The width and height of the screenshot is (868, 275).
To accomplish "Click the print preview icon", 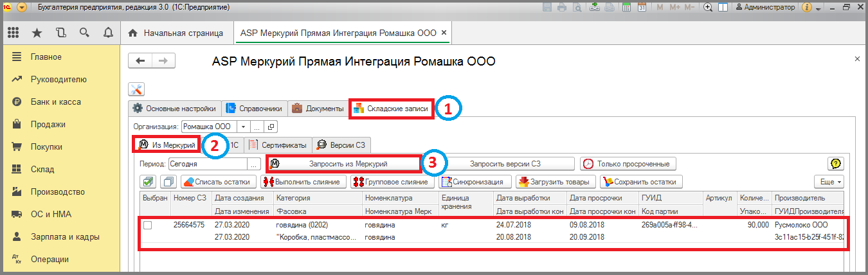I will (x=576, y=8).
